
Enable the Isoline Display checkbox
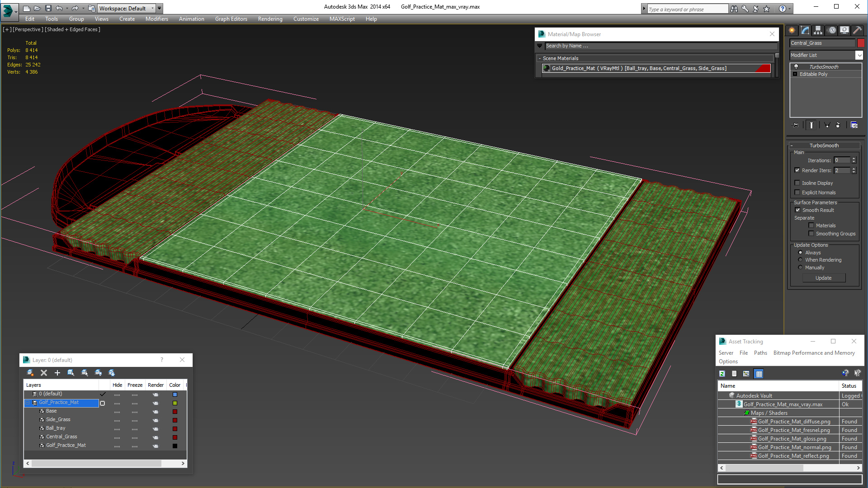(x=797, y=183)
